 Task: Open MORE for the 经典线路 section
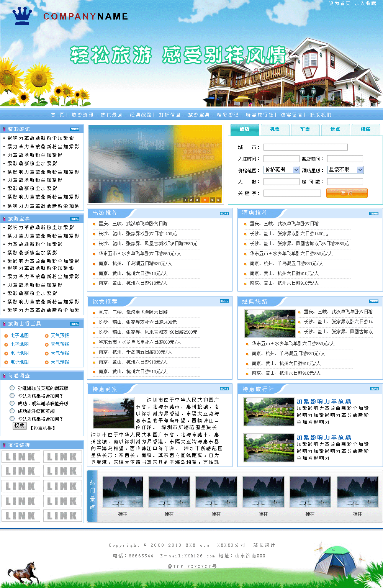click(x=374, y=301)
